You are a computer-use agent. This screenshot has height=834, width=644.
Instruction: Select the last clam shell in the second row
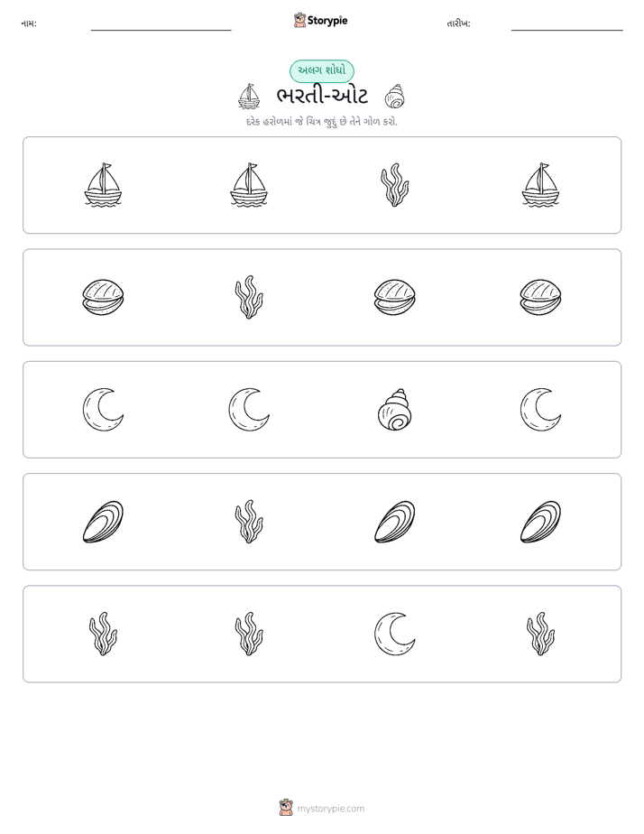[x=541, y=297]
